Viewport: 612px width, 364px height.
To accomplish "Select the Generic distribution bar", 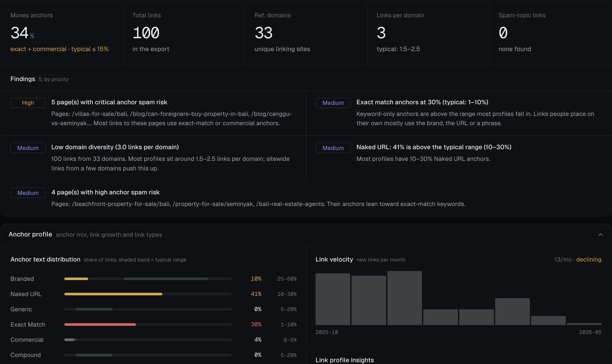I will [x=148, y=309].
